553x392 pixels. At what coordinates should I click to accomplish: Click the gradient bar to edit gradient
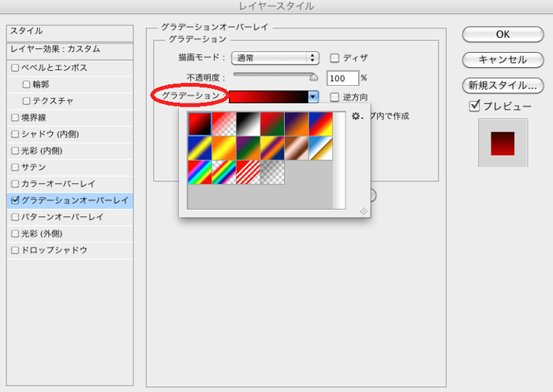point(268,97)
